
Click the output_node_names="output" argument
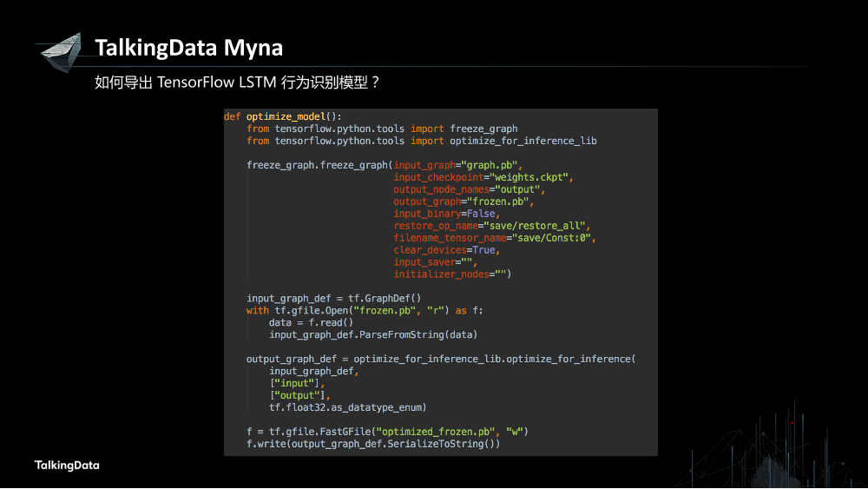(x=470, y=189)
